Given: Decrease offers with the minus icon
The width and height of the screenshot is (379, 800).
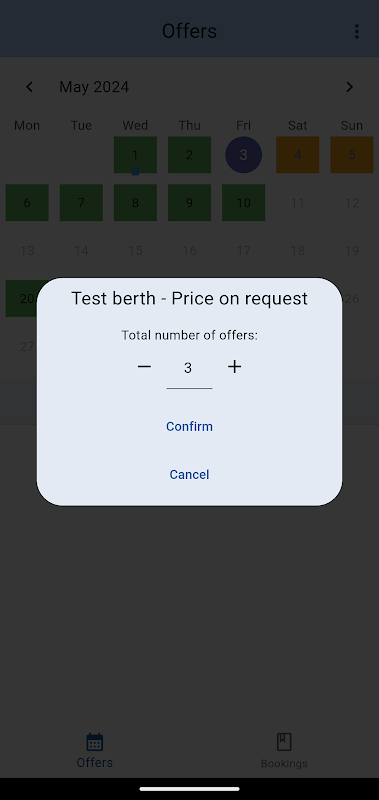Looking at the screenshot, I should point(144,366).
